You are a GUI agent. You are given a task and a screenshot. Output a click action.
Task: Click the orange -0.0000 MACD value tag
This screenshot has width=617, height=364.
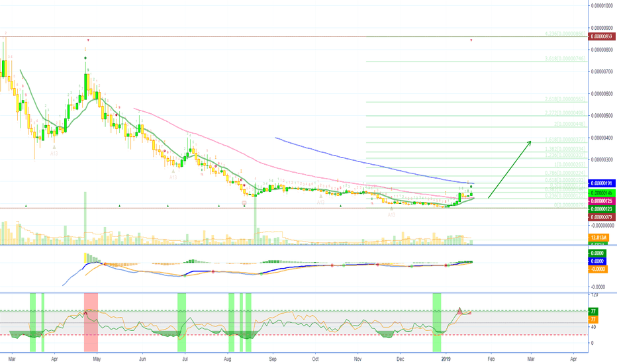click(x=598, y=269)
